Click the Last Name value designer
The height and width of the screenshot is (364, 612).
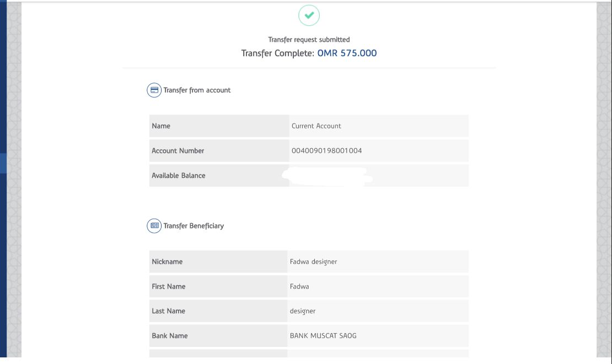(303, 311)
